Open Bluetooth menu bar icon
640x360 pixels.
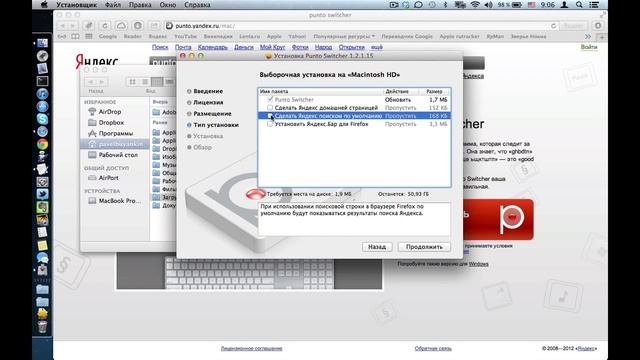[445, 5]
